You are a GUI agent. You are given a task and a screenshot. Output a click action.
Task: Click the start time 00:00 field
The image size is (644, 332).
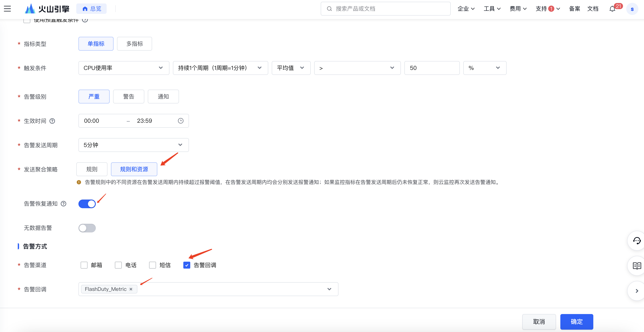tap(91, 121)
